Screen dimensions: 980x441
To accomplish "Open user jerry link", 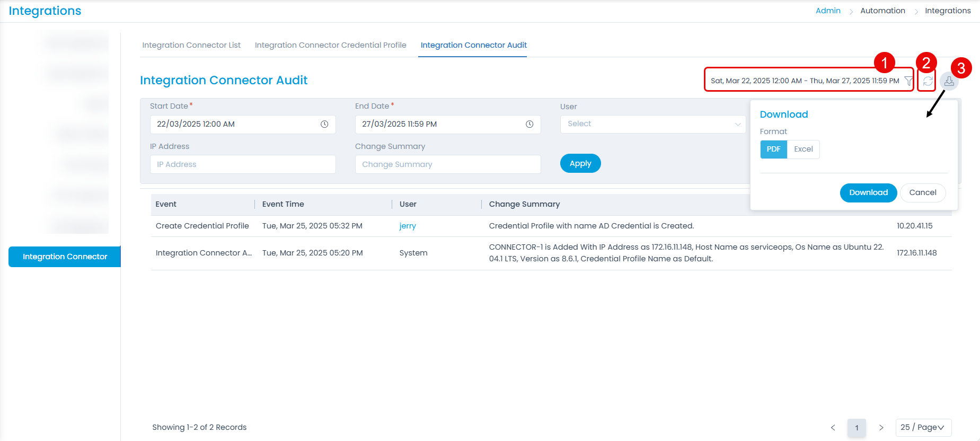I will coord(407,226).
